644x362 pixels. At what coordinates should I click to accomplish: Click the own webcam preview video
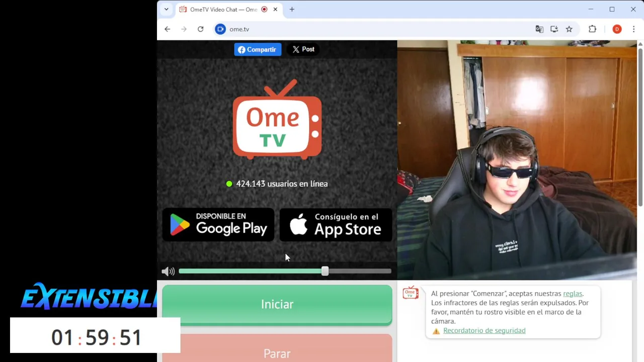(517, 160)
